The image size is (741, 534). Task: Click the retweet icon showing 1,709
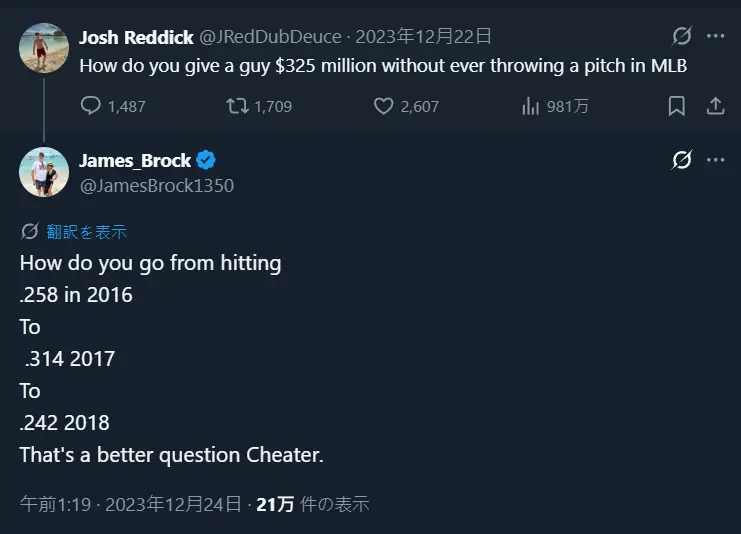238,105
